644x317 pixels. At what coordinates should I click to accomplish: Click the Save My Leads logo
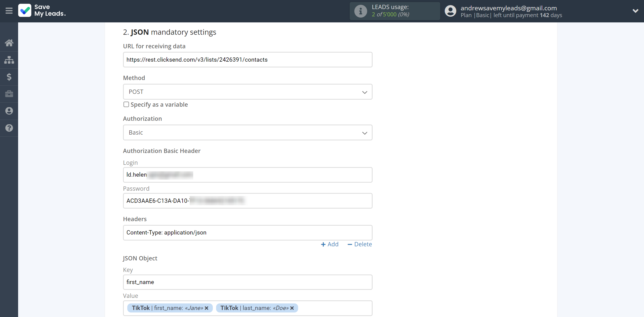(42, 11)
